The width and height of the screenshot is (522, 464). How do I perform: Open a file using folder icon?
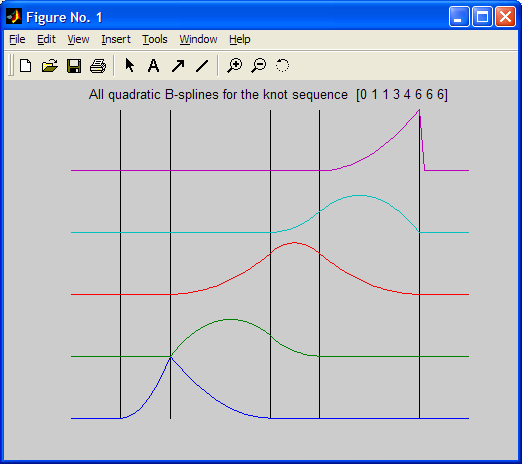[50, 65]
